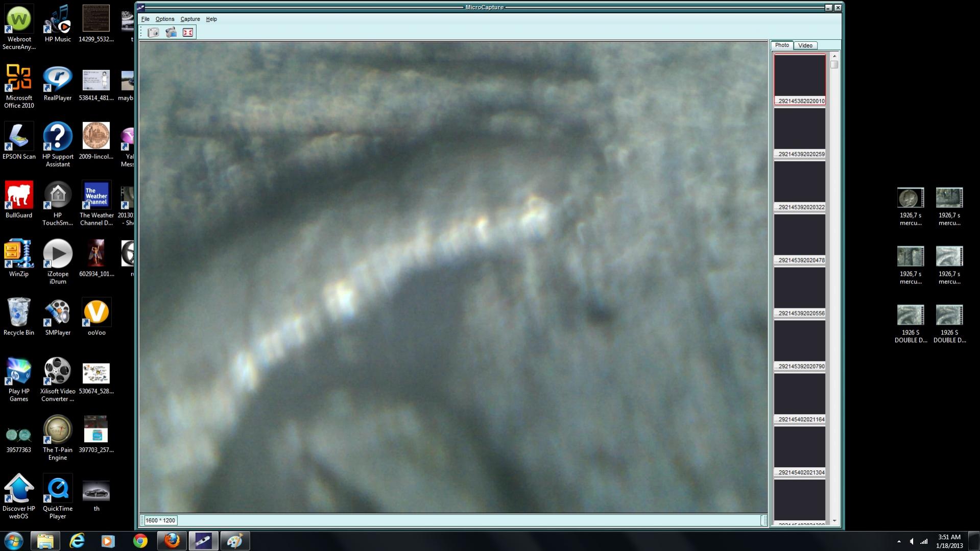The image size is (980, 551).
Task: Open the Help menu
Action: pos(211,19)
